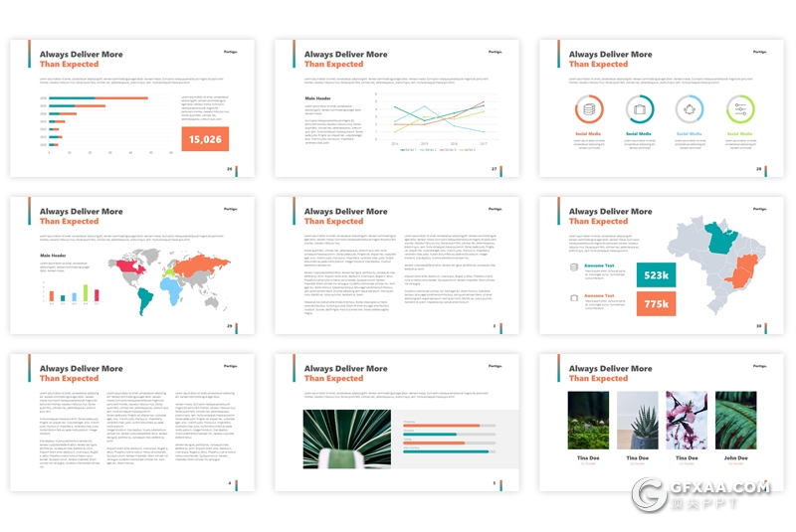796x532 pixels.
Task: Click the teal briefcase icon circle
Action: click(639, 109)
